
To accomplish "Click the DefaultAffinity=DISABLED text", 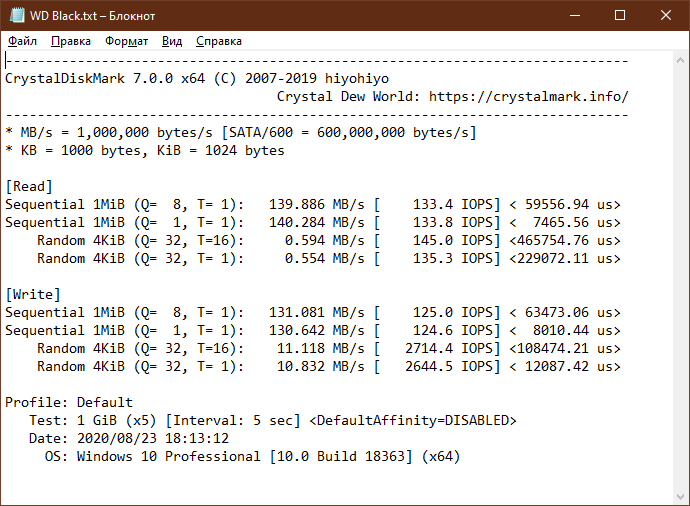I will [x=413, y=420].
